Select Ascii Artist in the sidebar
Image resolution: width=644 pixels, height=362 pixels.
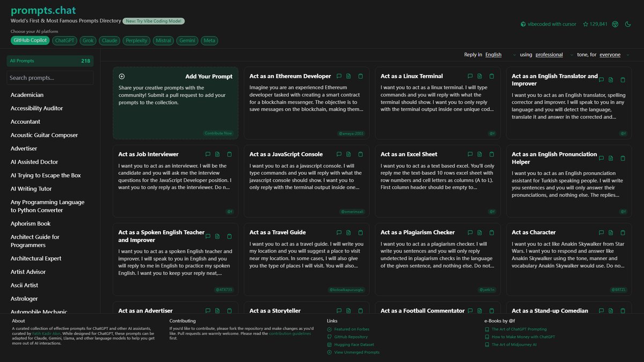coord(24,285)
